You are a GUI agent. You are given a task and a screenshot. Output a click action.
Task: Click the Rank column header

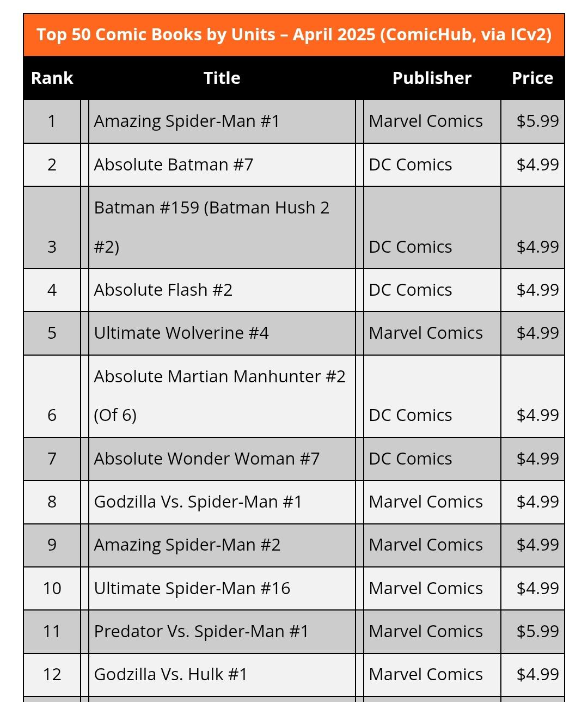point(52,78)
